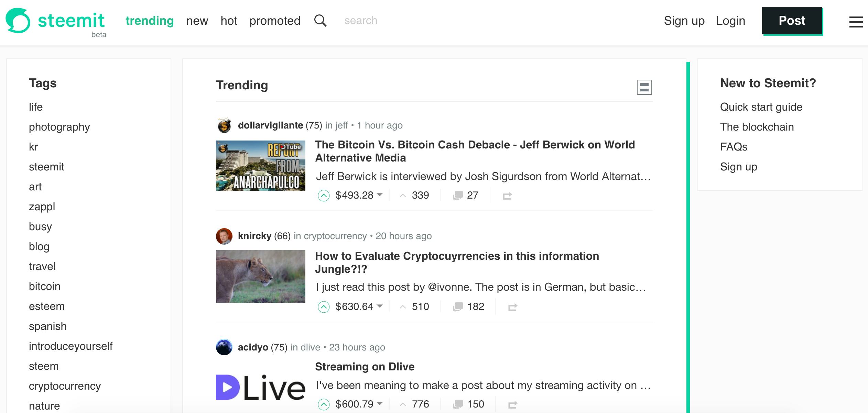Expand the $600.79 payout breakdown
868x413 pixels.
[380, 404]
